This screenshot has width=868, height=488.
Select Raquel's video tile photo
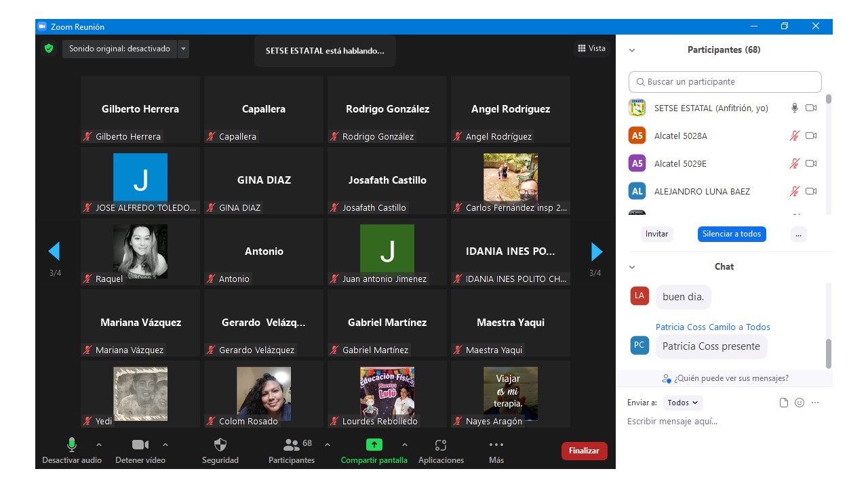140,251
